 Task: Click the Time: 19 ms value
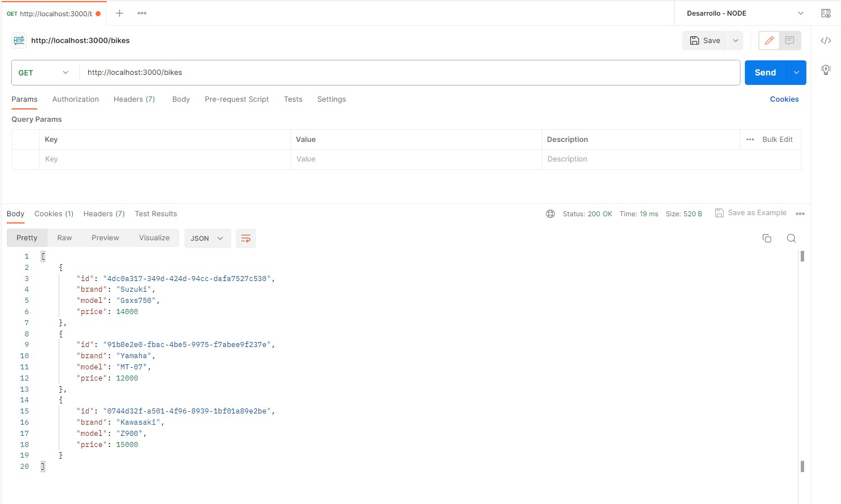(x=639, y=213)
